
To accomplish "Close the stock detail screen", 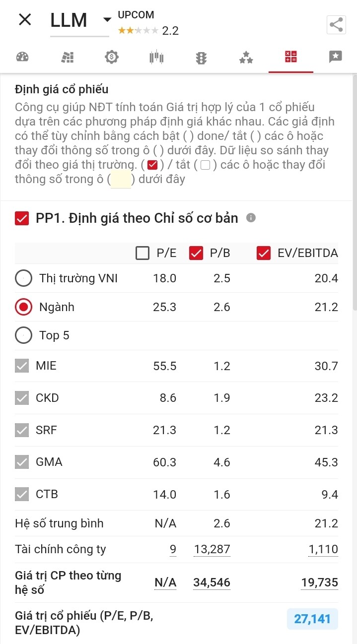I will (24, 20).
